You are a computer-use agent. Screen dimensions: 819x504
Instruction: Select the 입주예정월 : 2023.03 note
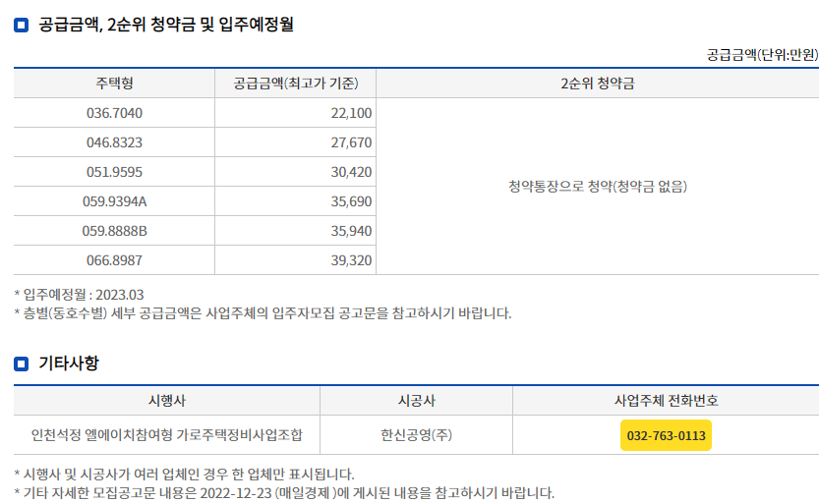click(x=79, y=295)
